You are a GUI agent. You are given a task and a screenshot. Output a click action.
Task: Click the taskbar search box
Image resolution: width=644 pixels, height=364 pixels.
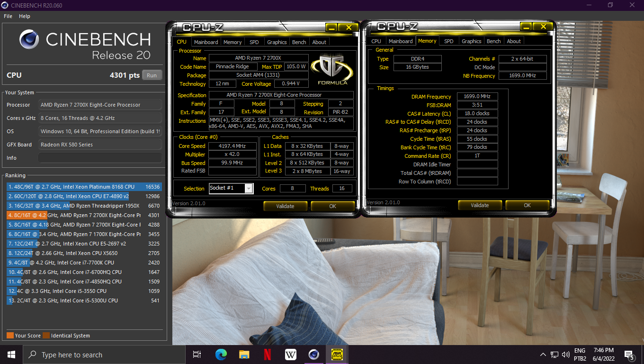(104, 355)
